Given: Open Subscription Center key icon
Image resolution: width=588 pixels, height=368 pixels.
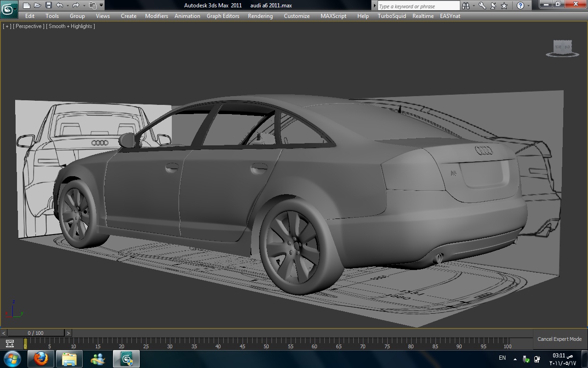Looking at the screenshot, I should pyautogui.click(x=482, y=6).
